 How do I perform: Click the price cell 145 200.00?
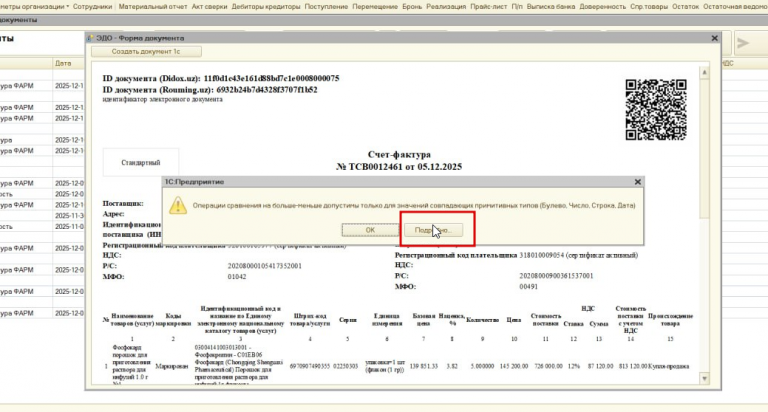(x=514, y=366)
